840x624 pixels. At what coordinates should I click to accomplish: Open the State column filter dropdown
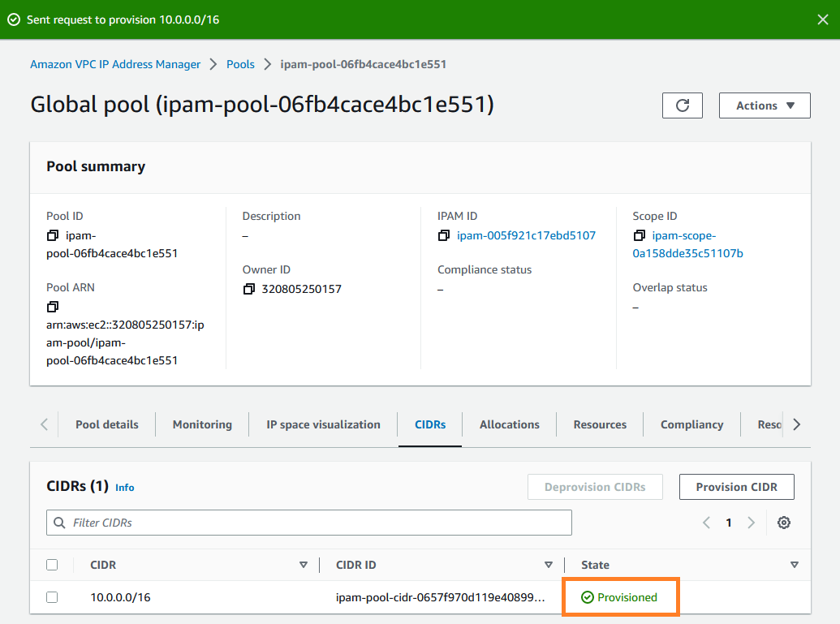[x=794, y=565]
